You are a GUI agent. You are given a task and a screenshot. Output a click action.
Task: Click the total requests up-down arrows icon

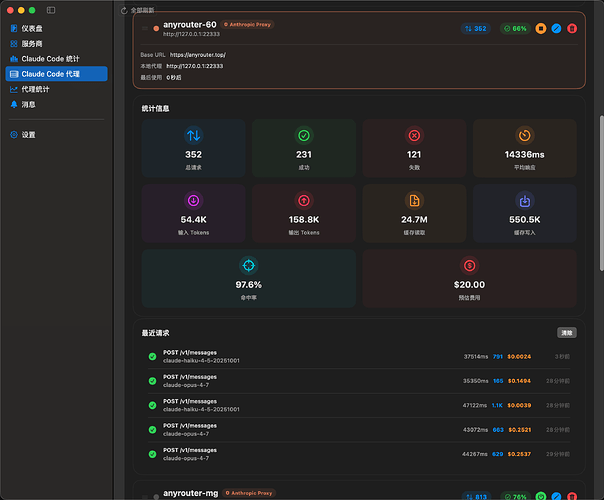pyautogui.click(x=193, y=136)
